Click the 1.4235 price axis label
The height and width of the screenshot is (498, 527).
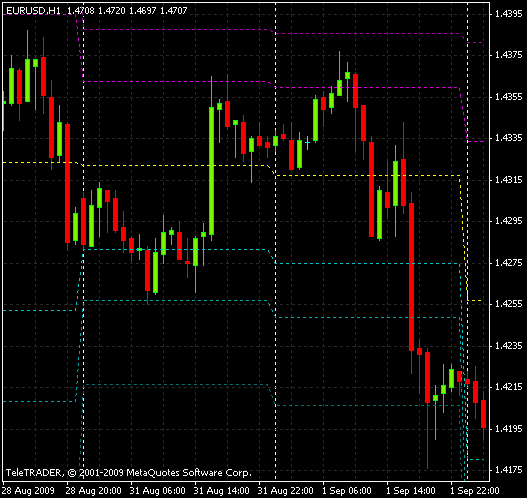click(x=509, y=346)
